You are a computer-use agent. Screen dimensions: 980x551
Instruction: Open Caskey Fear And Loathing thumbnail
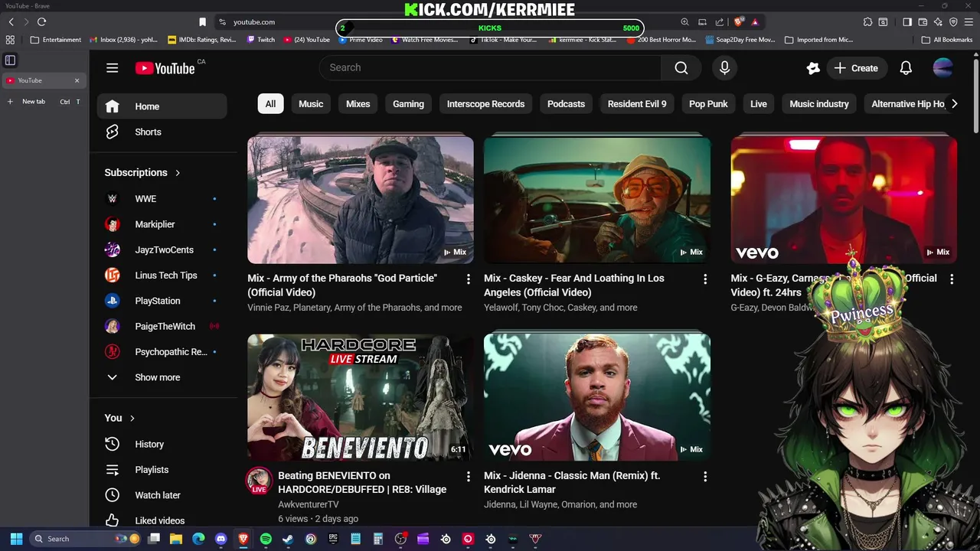[597, 200]
